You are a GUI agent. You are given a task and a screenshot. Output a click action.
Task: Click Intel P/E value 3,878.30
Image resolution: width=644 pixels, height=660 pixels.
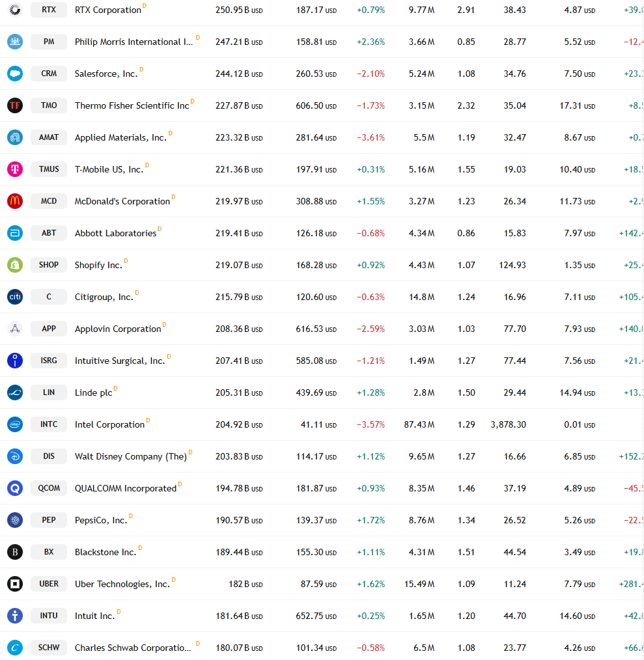click(x=508, y=425)
